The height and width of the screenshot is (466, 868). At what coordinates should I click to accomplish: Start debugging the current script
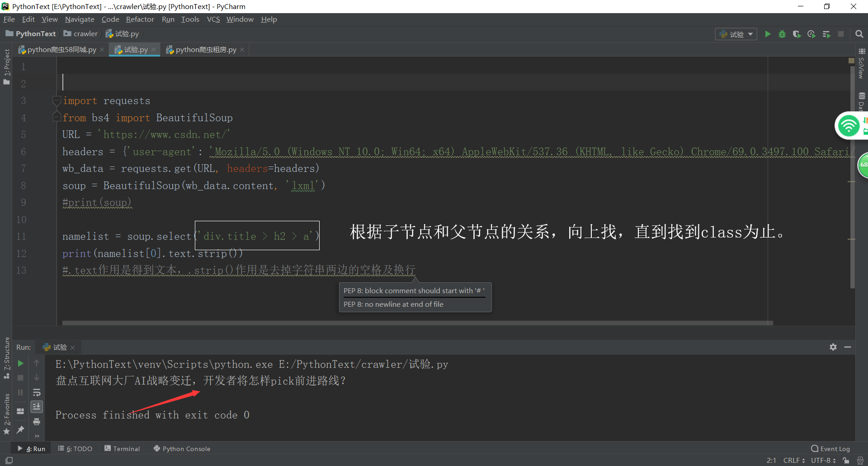click(783, 34)
